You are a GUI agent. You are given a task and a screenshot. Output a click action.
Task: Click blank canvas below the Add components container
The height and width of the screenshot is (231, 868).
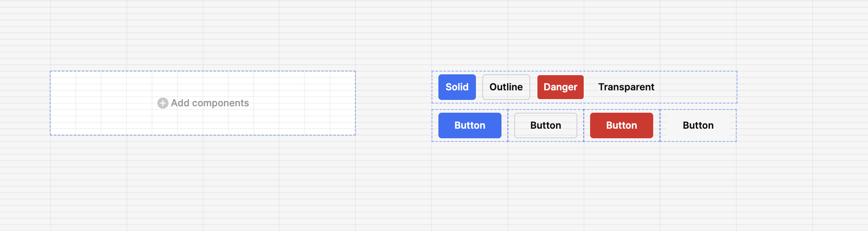[x=203, y=180]
